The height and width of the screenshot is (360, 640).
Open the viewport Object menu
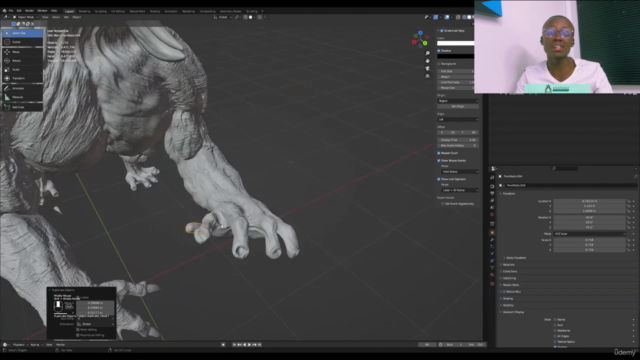click(x=76, y=17)
